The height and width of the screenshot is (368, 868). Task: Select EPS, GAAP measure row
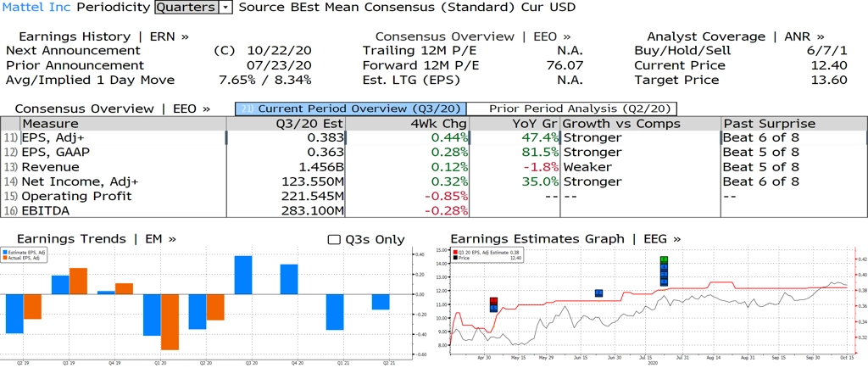pyautogui.click(x=434, y=152)
